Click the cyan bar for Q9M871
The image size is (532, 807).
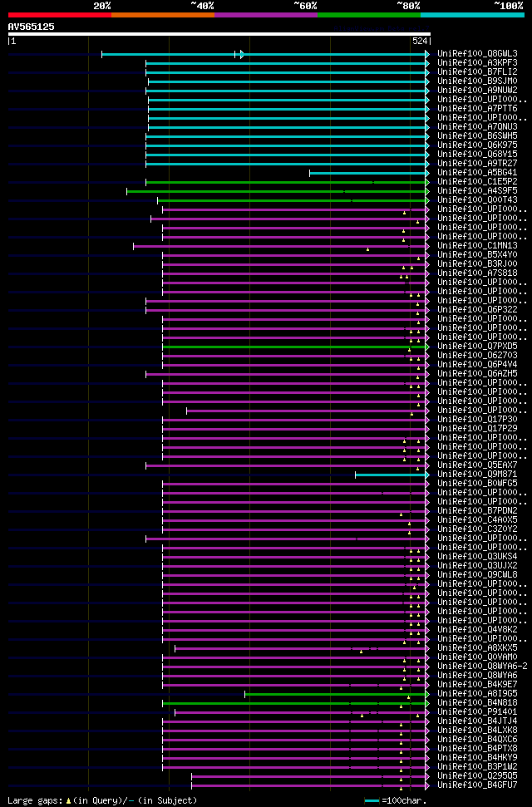click(x=391, y=475)
